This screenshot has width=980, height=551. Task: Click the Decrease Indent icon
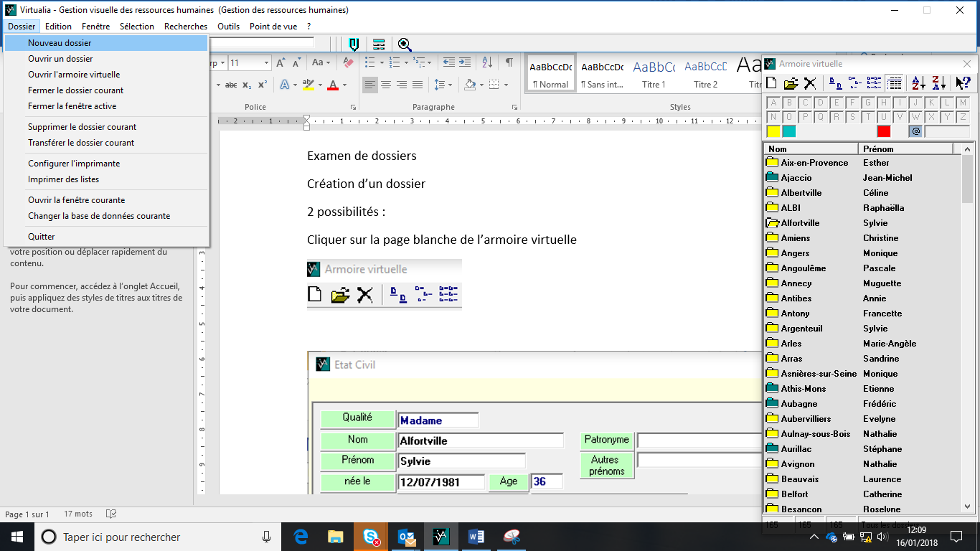[x=449, y=63]
